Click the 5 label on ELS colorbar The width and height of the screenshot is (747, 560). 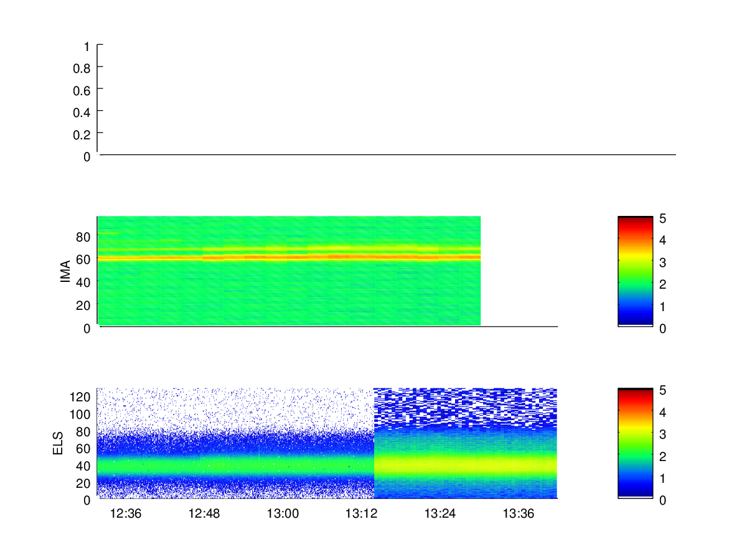663,391
